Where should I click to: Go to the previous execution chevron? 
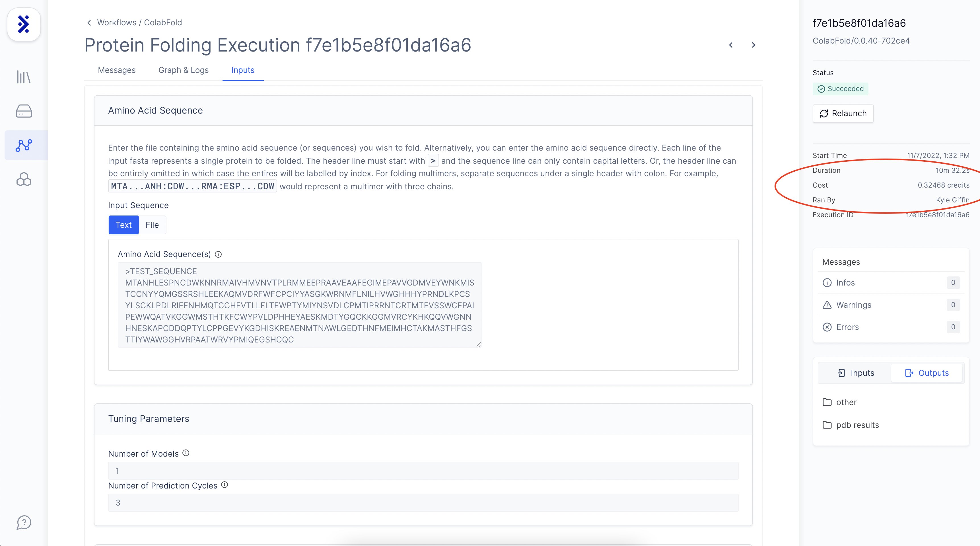pos(731,45)
